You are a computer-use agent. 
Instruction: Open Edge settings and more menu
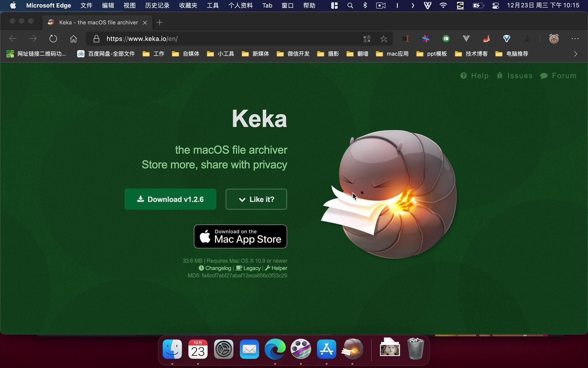pos(575,39)
